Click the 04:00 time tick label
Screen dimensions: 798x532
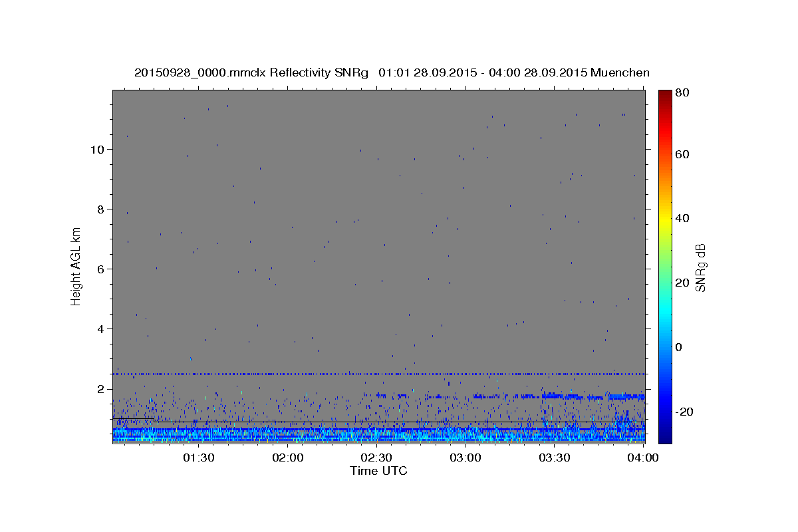643,458
